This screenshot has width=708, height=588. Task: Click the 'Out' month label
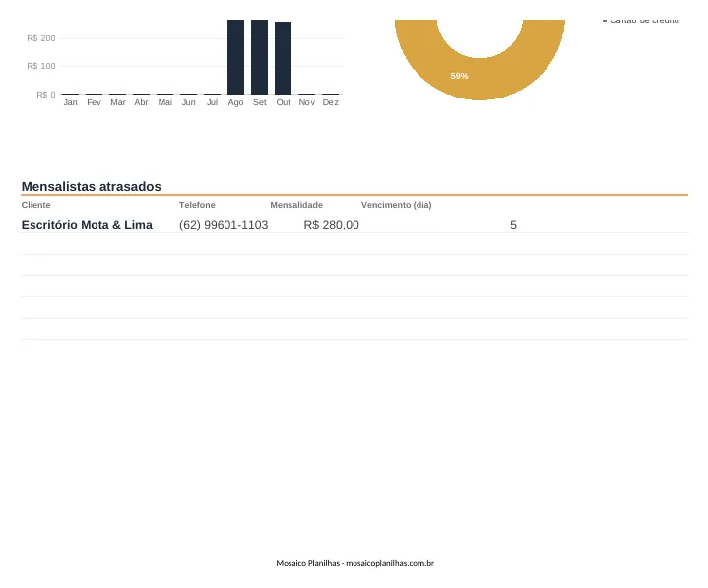284,102
